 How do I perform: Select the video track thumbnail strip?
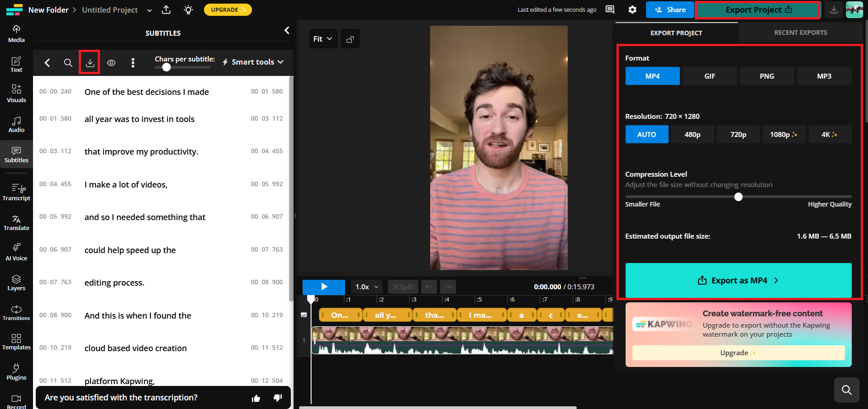(462, 340)
